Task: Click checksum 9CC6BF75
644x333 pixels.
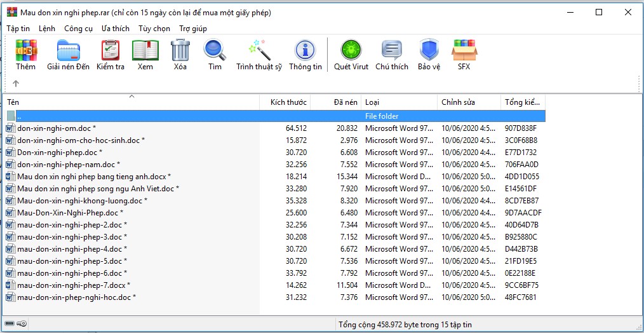Action: click(521, 285)
